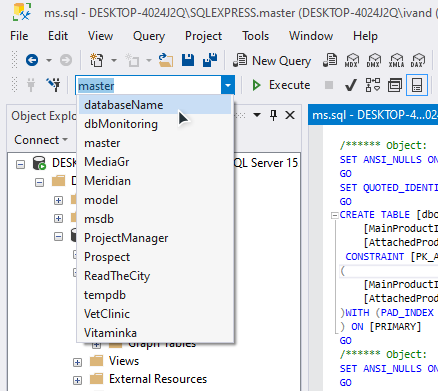The height and width of the screenshot is (391, 438).
Task: Open the Help menu
Action: 365,36
